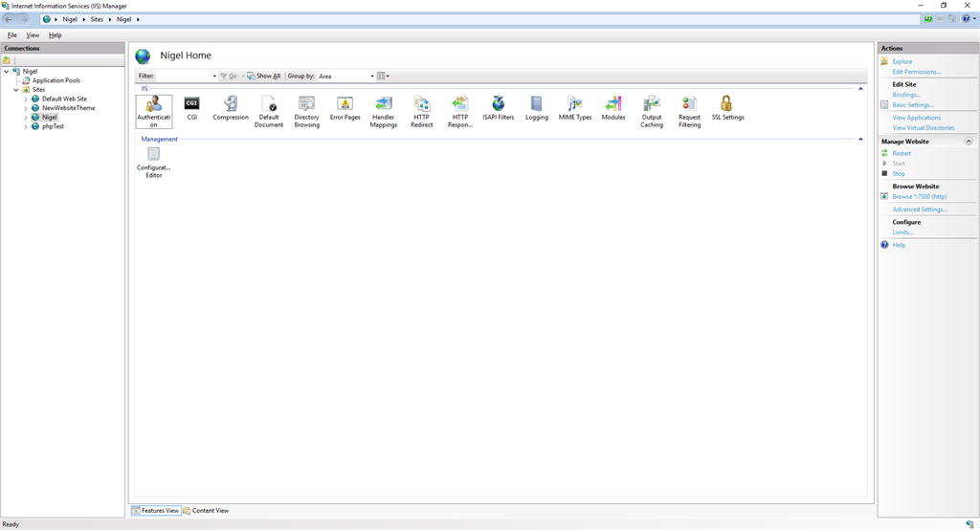Open the Logging feature
This screenshot has width=980, height=530.
coord(536,108)
